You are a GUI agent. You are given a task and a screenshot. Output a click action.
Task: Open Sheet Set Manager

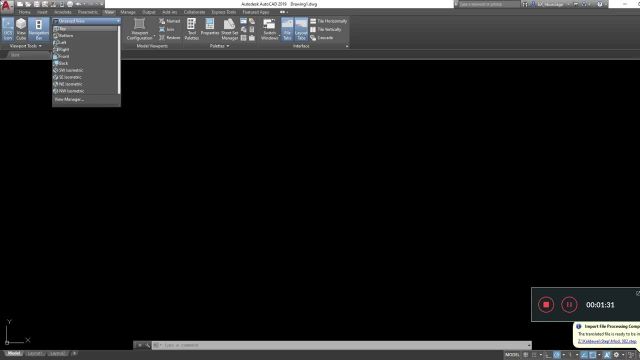pos(229,29)
